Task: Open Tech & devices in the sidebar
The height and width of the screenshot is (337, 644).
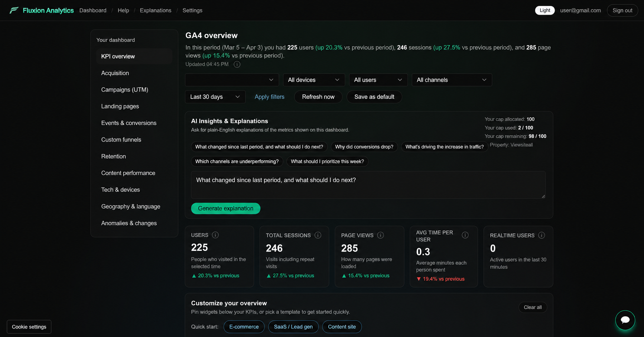Action: [x=134, y=190]
